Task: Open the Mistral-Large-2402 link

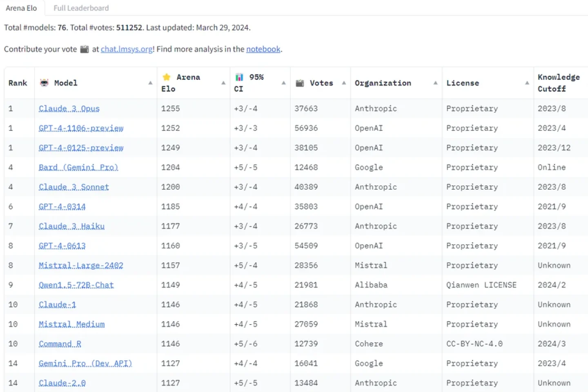Action: point(81,266)
